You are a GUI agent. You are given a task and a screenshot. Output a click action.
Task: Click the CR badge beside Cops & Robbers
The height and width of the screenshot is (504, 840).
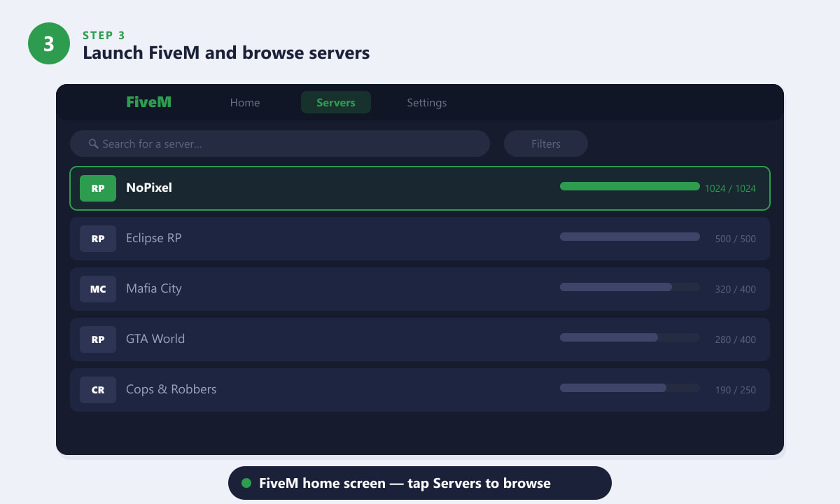[x=98, y=390]
